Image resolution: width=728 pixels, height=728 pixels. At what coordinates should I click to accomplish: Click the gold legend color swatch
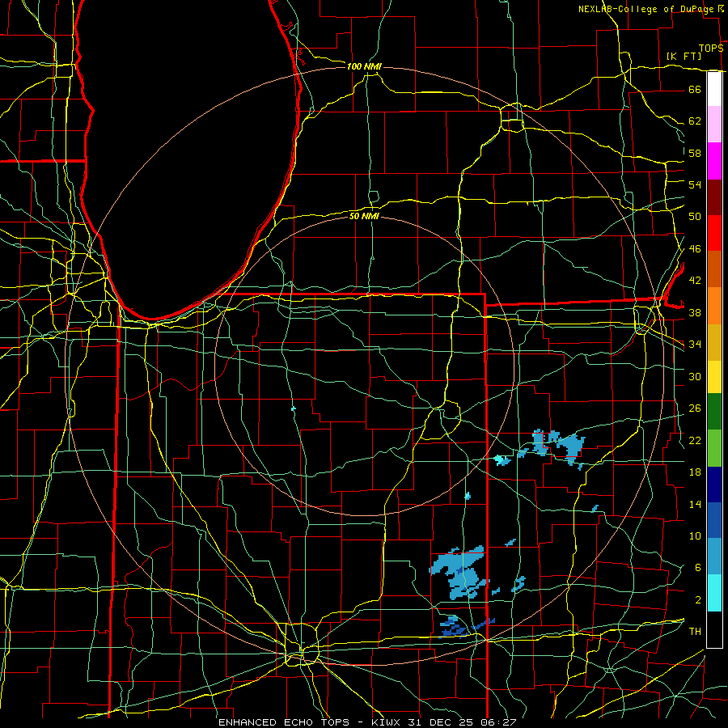click(714, 342)
